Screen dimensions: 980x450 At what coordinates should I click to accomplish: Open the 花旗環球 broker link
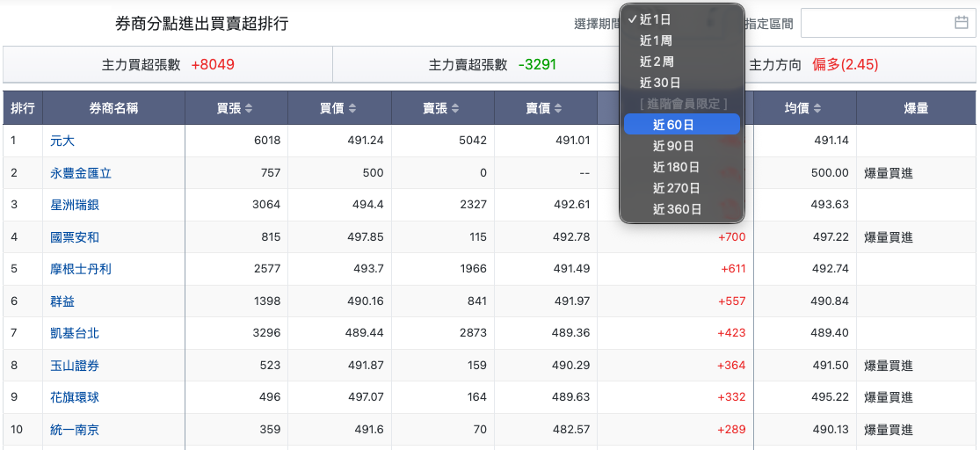pyautogui.click(x=75, y=397)
